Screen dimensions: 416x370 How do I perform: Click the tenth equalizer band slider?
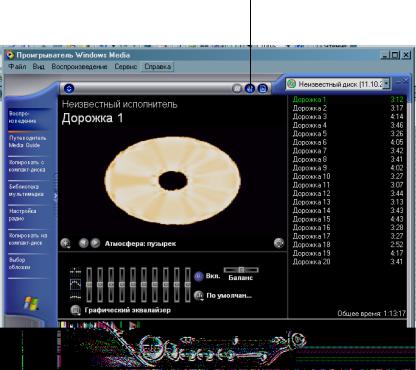click(188, 284)
